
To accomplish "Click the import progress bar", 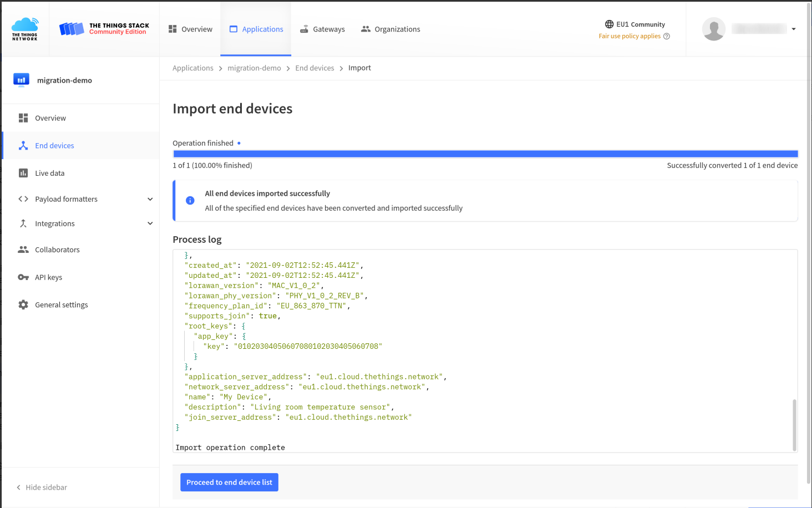I will pyautogui.click(x=485, y=154).
